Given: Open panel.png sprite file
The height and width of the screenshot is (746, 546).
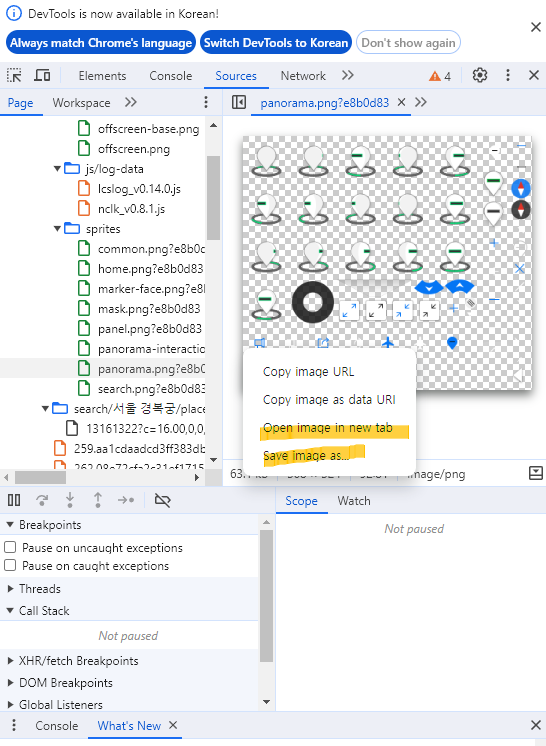Looking at the screenshot, I should click(x=140, y=329).
